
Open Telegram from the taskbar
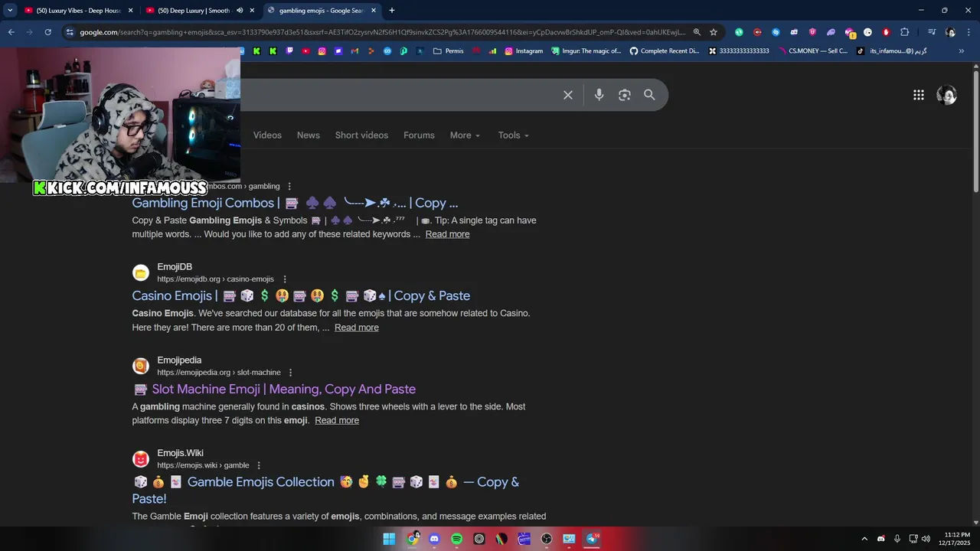click(592, 539)
